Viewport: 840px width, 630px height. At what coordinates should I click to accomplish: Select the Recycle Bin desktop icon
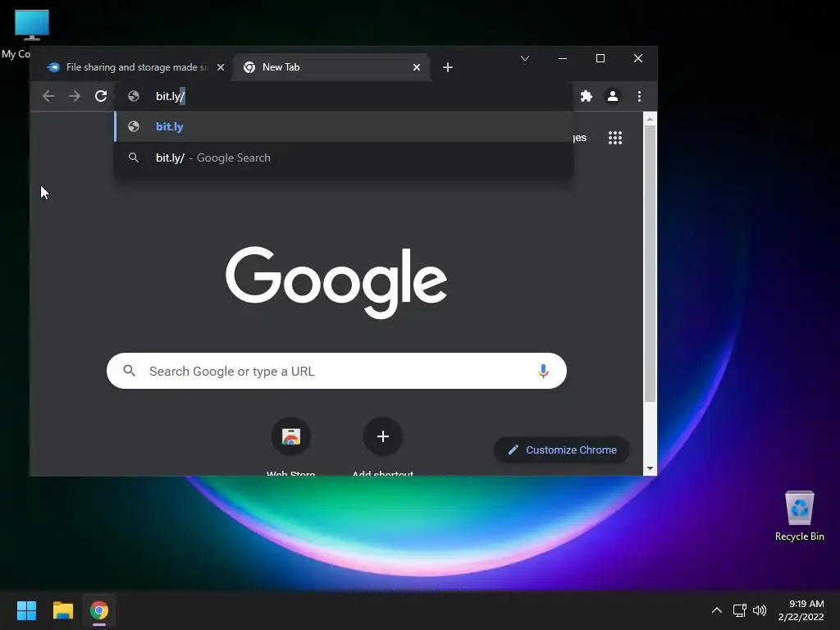[x=799, y=515]
